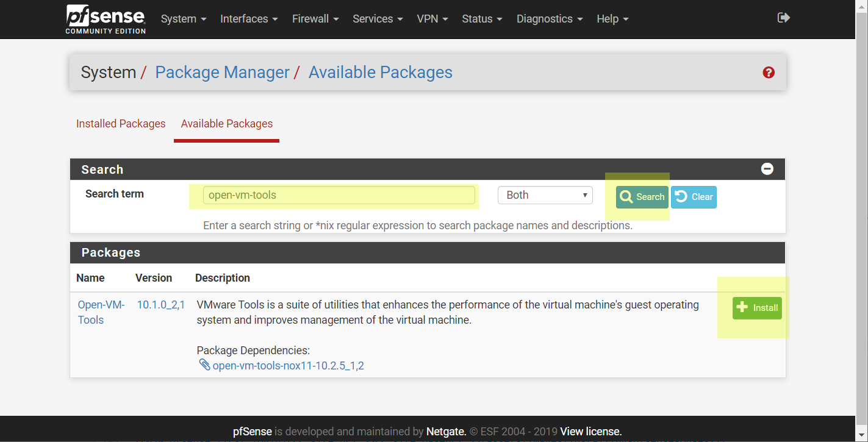Open the open-vm-tools-nox11-10.2.5_1,2 dependency link
Screen dimensions: 868x442
(288, 366)
